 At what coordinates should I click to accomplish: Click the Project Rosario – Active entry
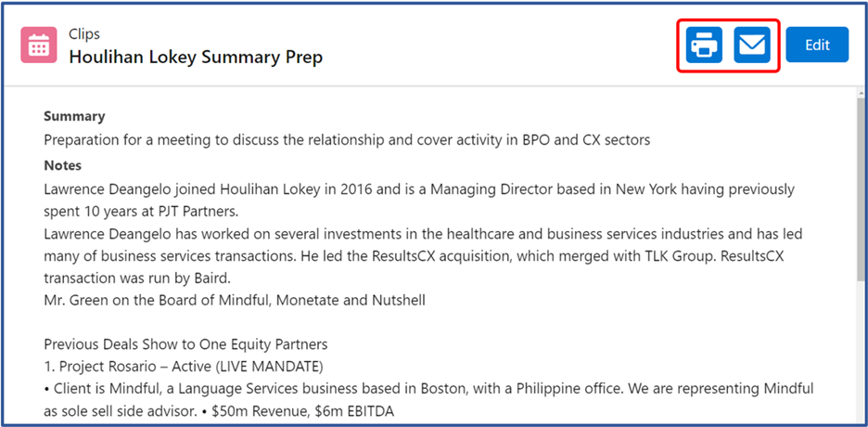click(184, 367)
